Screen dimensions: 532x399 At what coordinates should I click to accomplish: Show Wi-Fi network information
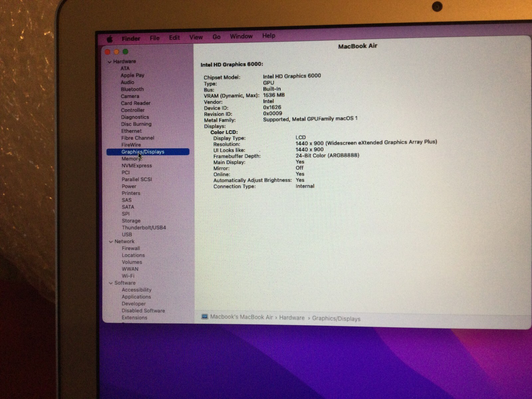pyautogui.click(x=128, y=276)
